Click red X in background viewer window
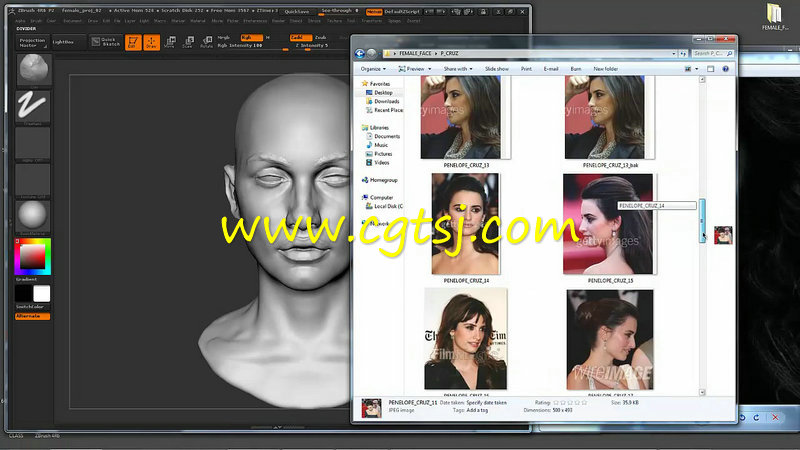Image resolution: width=800 pixels, height=450 pixels. tap(775, 417)
